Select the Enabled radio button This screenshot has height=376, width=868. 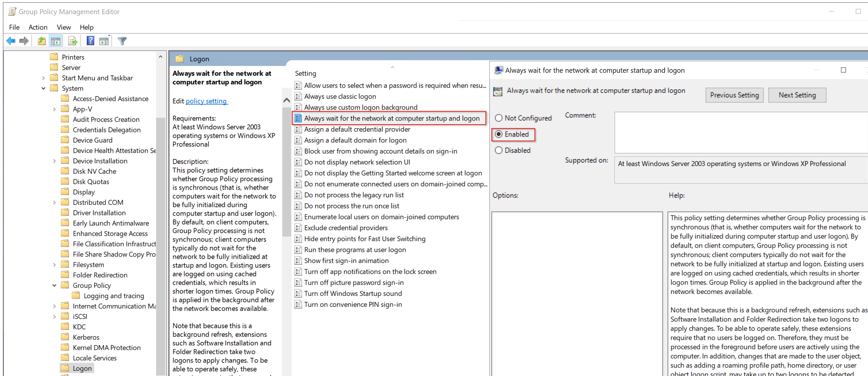[x=498, y=134]
